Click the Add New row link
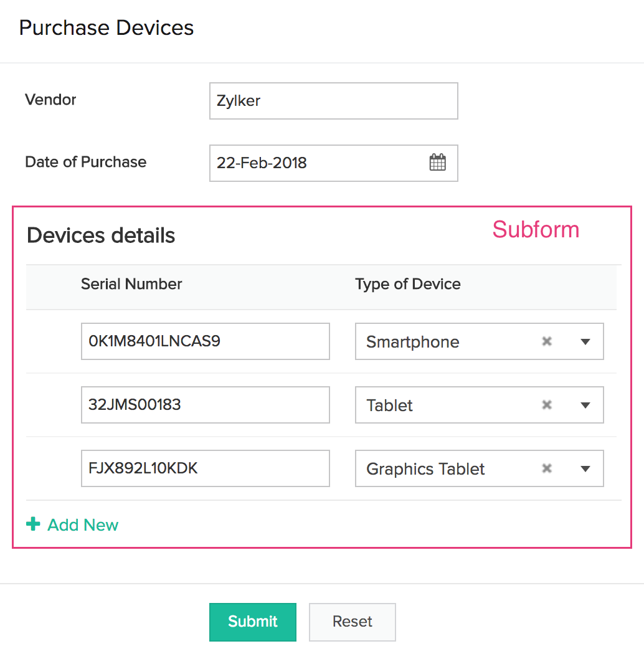 pos(83,525)
